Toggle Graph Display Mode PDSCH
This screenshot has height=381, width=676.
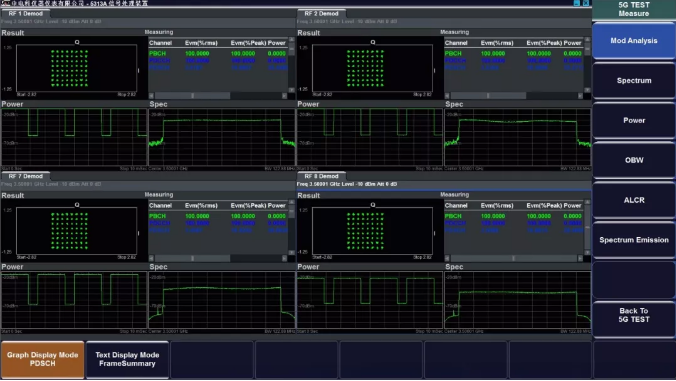click(42, 359)
